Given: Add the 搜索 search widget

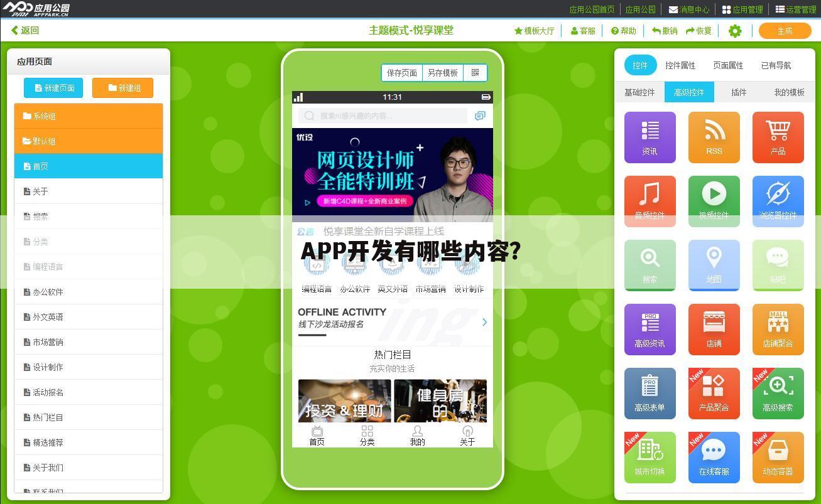Looking at the screenshot, I should click(x=650, y=265).
